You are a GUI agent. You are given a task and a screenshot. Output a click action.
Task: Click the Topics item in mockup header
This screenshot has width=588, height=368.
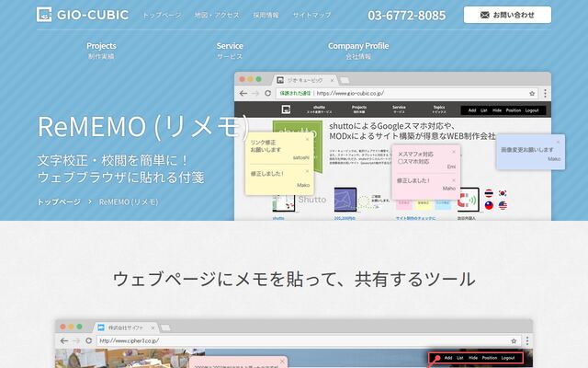[x=439, y=109]
